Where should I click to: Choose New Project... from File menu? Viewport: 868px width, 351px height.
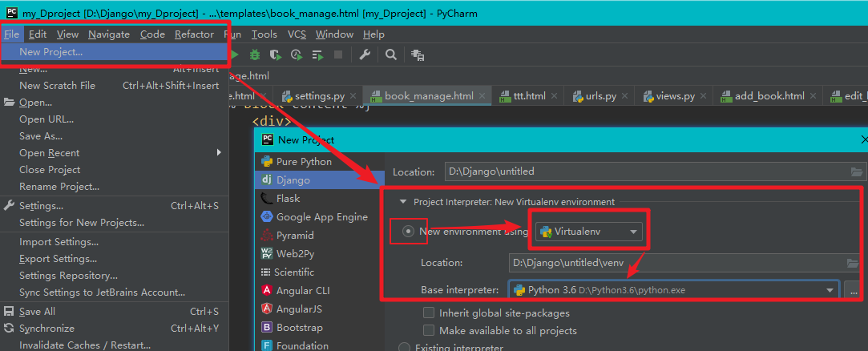[114, 51]
